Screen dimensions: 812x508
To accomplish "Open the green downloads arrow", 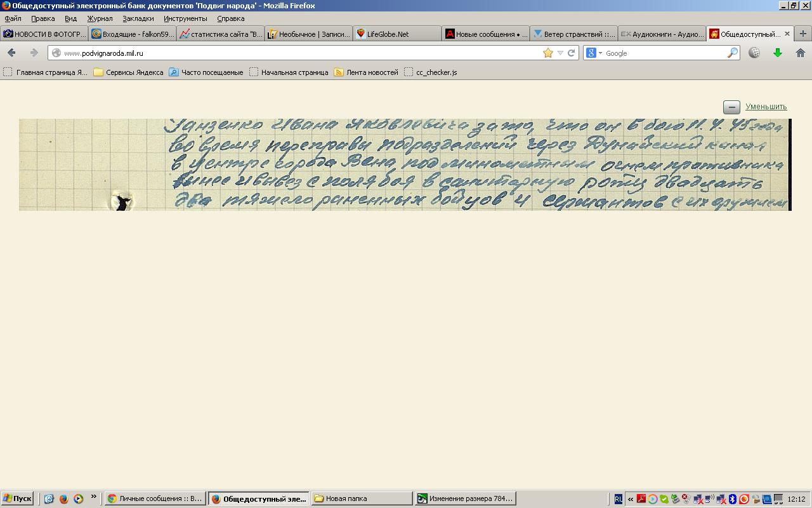I will [777, 53].
